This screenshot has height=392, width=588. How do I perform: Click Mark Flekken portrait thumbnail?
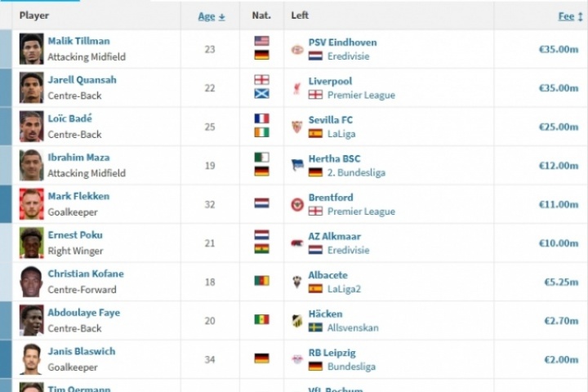point(32,204)
